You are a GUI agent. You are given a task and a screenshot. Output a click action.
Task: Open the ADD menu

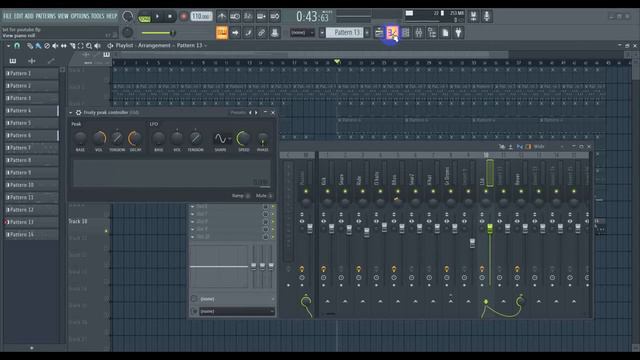tap(29, 16)
